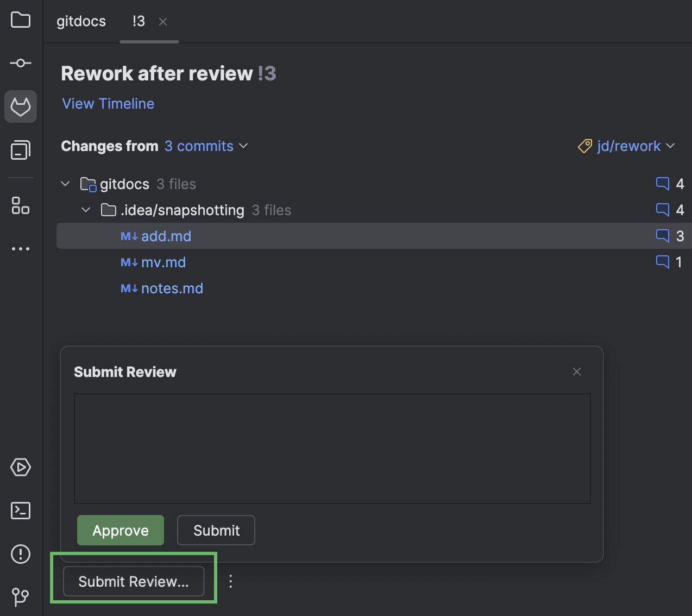The image size is (692, 616).
Task: Collapse the .idea/snapshotting folder
Action: coord(85,210)
